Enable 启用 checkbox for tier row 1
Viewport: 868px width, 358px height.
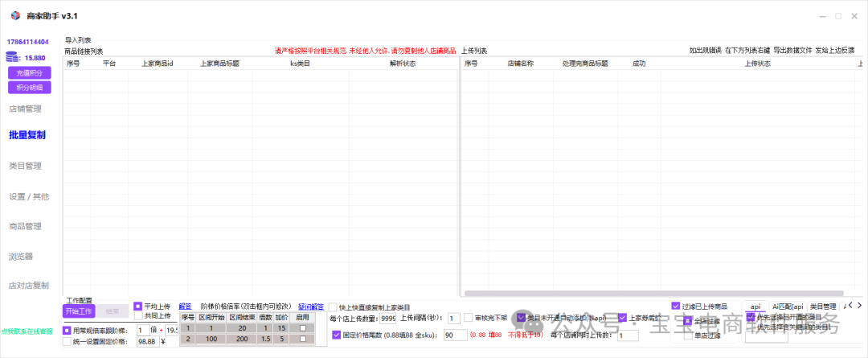pyautogui.click(x=303, y=328)
